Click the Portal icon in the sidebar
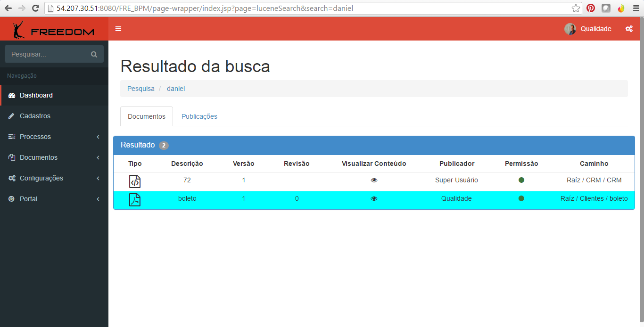644x327 pixels. 12,199
